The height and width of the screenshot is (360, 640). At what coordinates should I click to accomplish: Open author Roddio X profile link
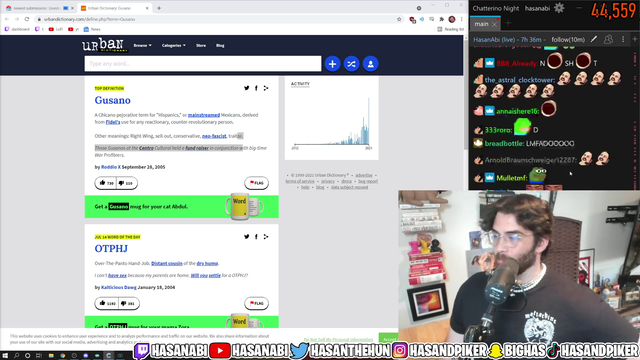pos(111,167)
